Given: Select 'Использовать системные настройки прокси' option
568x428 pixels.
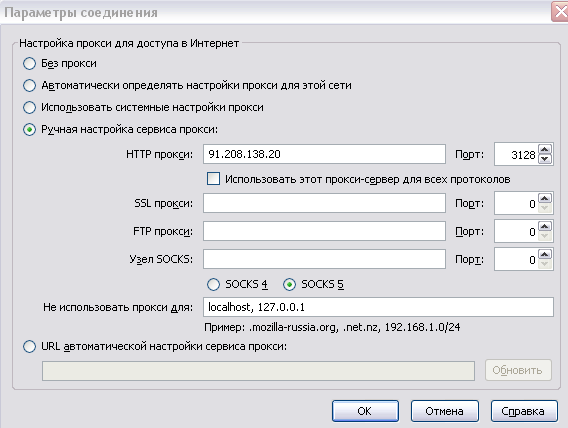Looking at the screenshot, I should click(29, 108).
